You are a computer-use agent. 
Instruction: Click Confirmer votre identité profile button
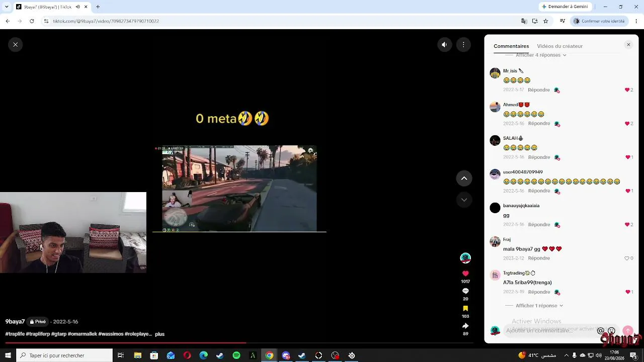(x=599, y=21)
